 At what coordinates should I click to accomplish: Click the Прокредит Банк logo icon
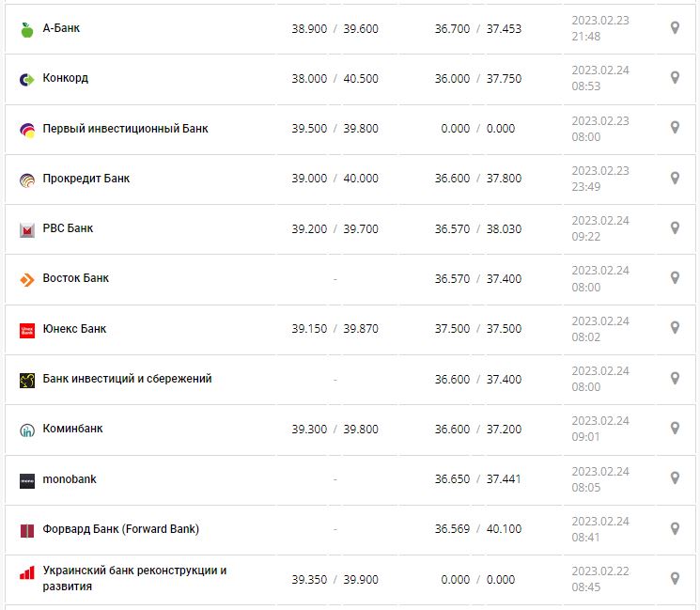[26, 180]
